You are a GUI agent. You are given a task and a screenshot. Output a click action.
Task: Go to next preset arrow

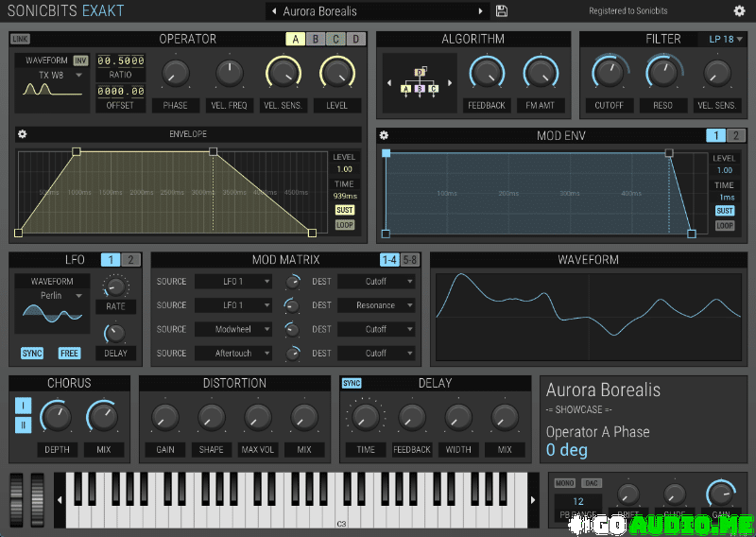coord(480,11)
